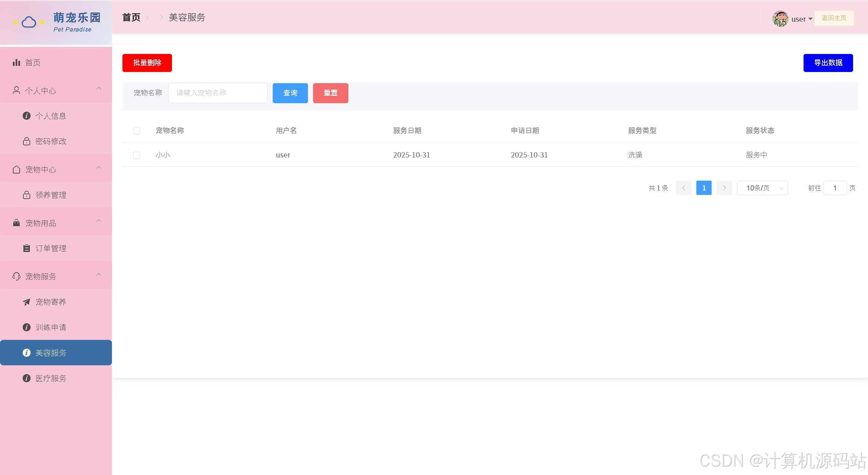Click the 共 1 条 total count text
This screenshot has width=868, height=475.
[x=658, y=188]
